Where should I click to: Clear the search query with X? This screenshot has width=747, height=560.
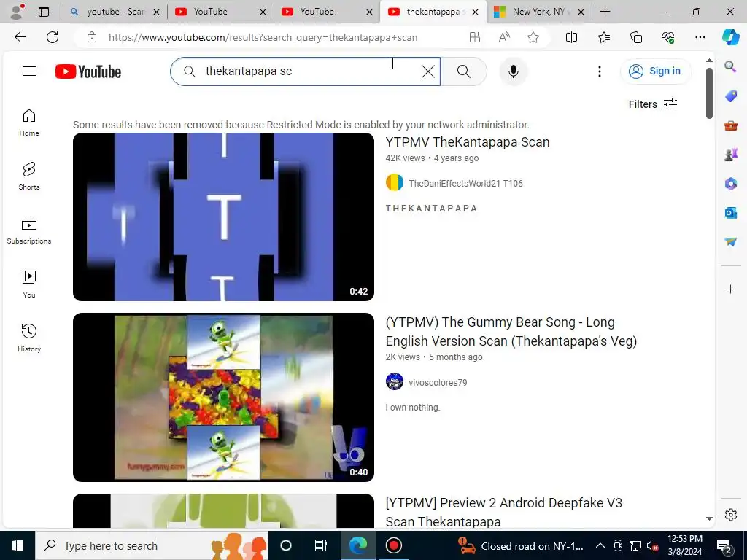click(x=427, y=71)
